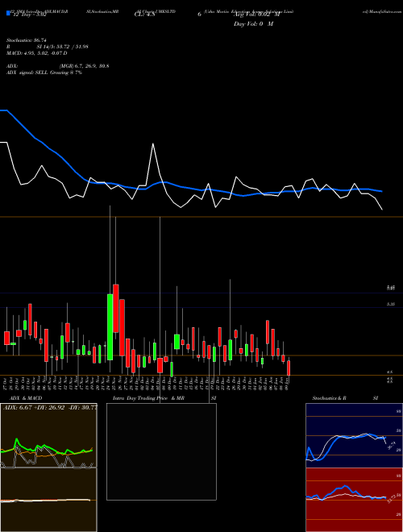Click the 'Stochastics: 86.74' reading

click(26, 40)
